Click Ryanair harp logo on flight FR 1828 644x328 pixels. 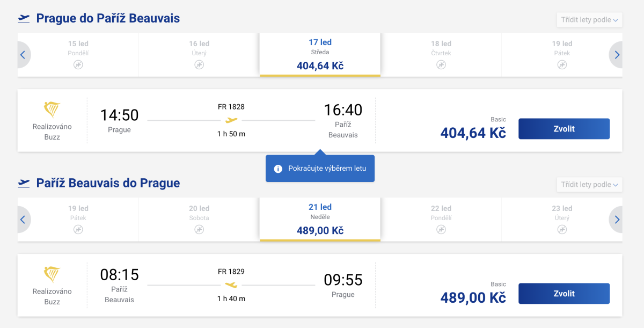pyautogui.click(x=52, y=110)
